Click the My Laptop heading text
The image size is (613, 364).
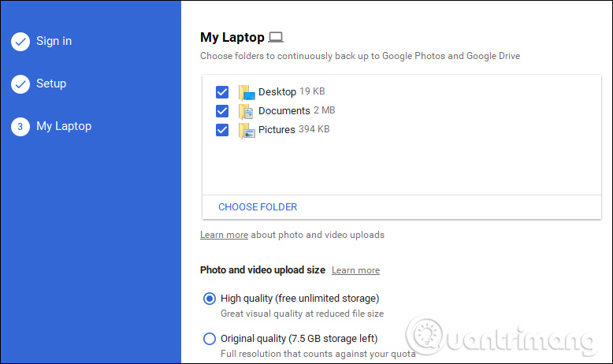232,38
